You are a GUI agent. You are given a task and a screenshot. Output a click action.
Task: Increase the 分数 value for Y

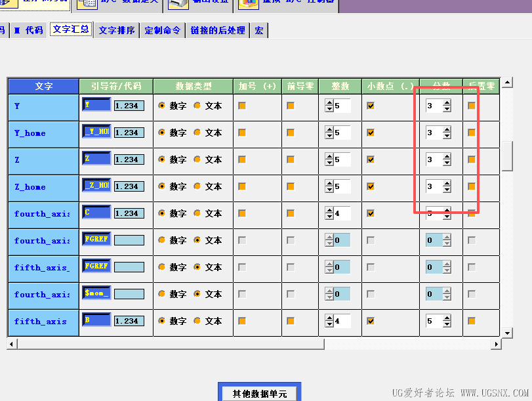point(447,102)
